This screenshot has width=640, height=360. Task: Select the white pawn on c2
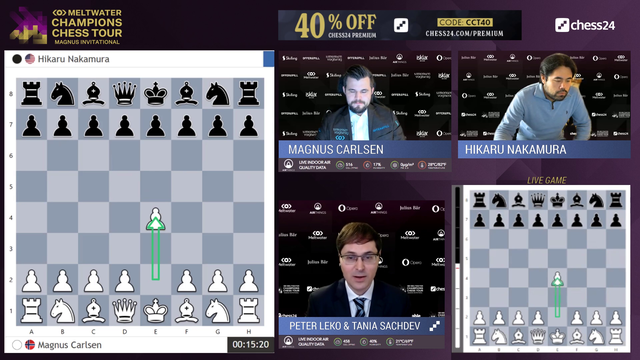(93, 280)
